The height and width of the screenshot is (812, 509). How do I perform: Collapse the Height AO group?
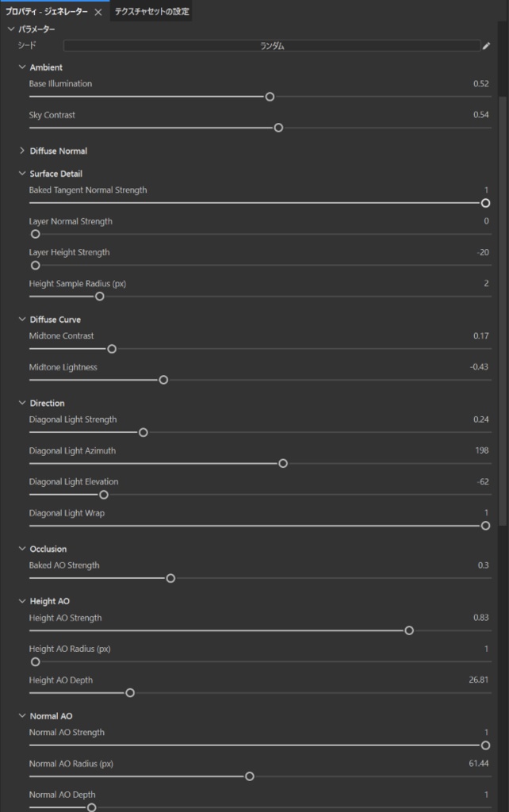pyautogui.click(x=21, y=601)
